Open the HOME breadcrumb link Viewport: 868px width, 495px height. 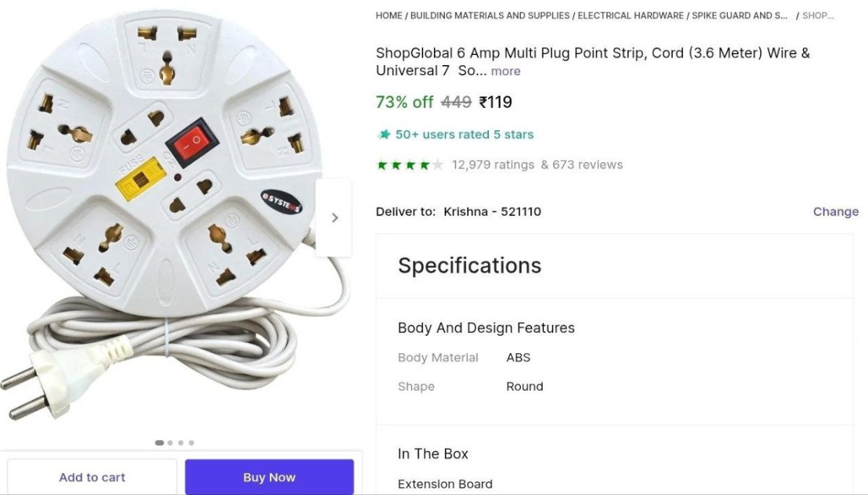tap(388, 15)
